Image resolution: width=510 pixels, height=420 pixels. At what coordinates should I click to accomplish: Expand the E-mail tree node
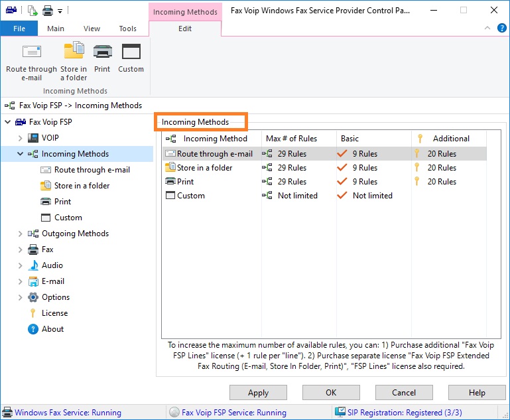[x=20, y=281]
